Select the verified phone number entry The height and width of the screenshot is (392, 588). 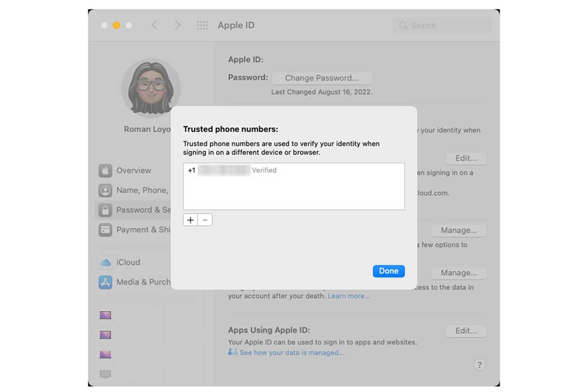pyautogui.click(x=233, y=170)
